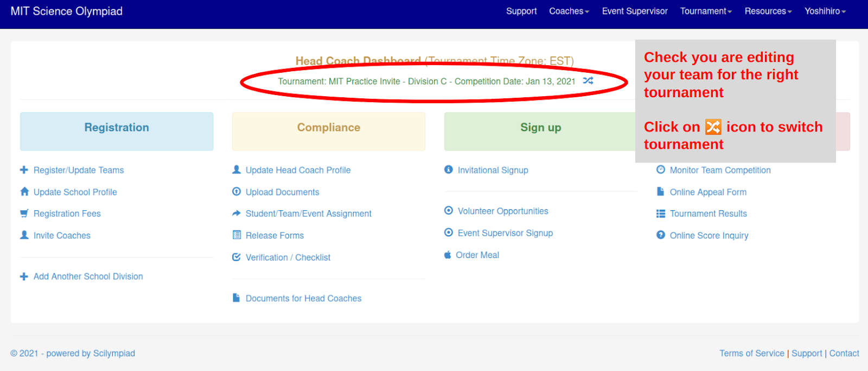Image resolution: width=868 pixels, height=371 pixels.
Task: Click the file icon beside Online Appeal Form
Action: pos(660,192)
